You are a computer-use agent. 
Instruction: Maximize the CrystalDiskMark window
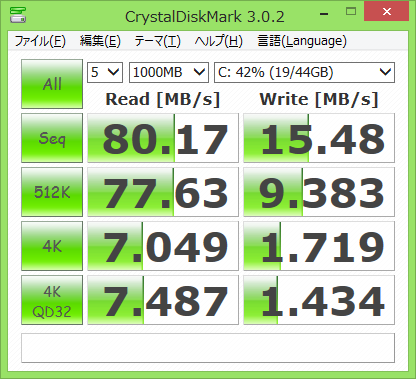(x=351, y=12)
